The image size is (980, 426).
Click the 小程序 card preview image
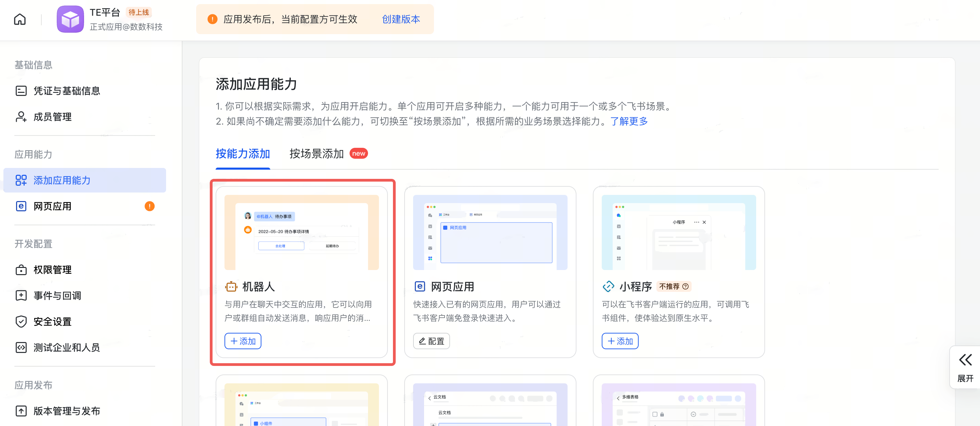tap(679, 232)
